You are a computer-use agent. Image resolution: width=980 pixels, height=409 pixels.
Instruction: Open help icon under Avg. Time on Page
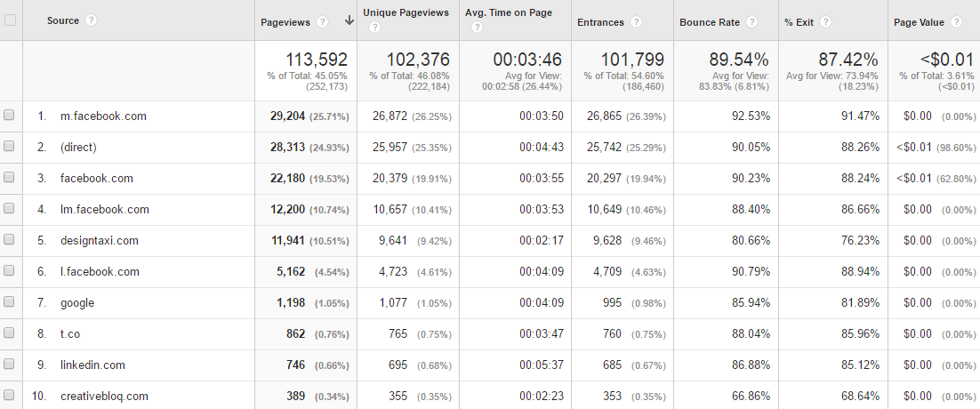point(477,28)
